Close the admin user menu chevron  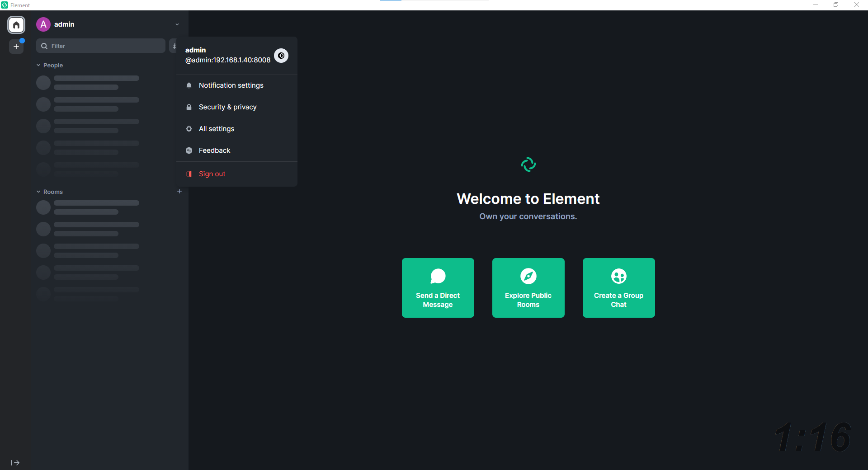click(177, 24)
